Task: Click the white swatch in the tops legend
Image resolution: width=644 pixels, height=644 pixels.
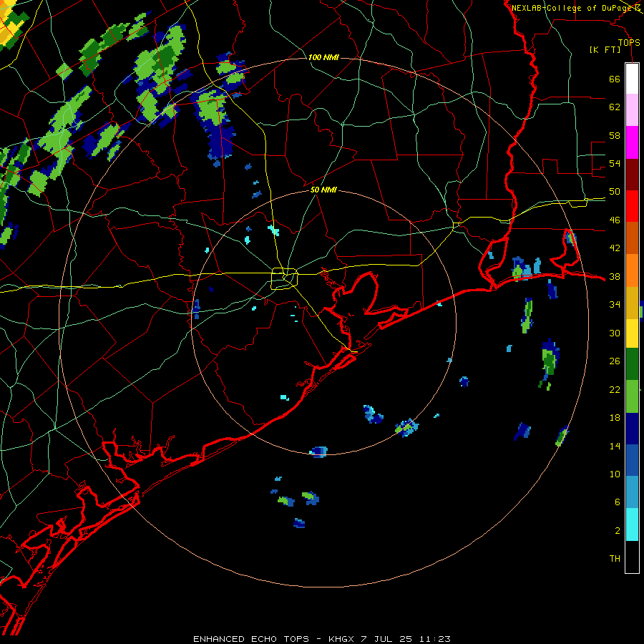Action: tap(632, 79)
